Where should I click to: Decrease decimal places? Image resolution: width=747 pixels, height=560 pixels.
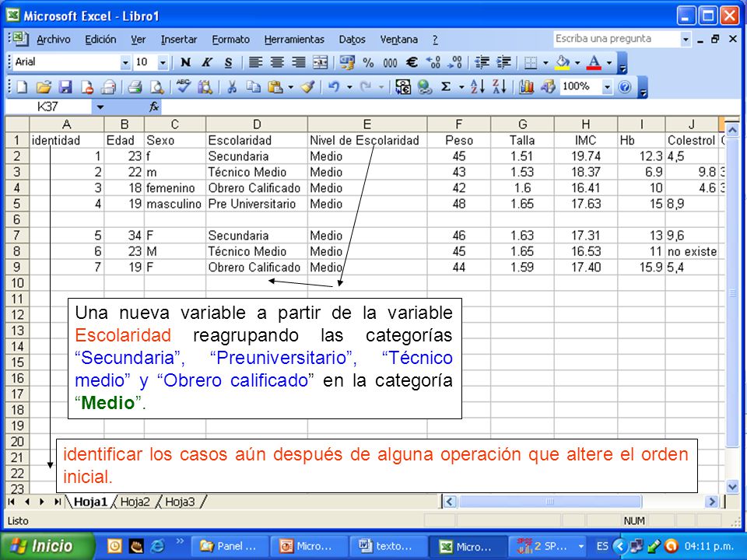455,62
